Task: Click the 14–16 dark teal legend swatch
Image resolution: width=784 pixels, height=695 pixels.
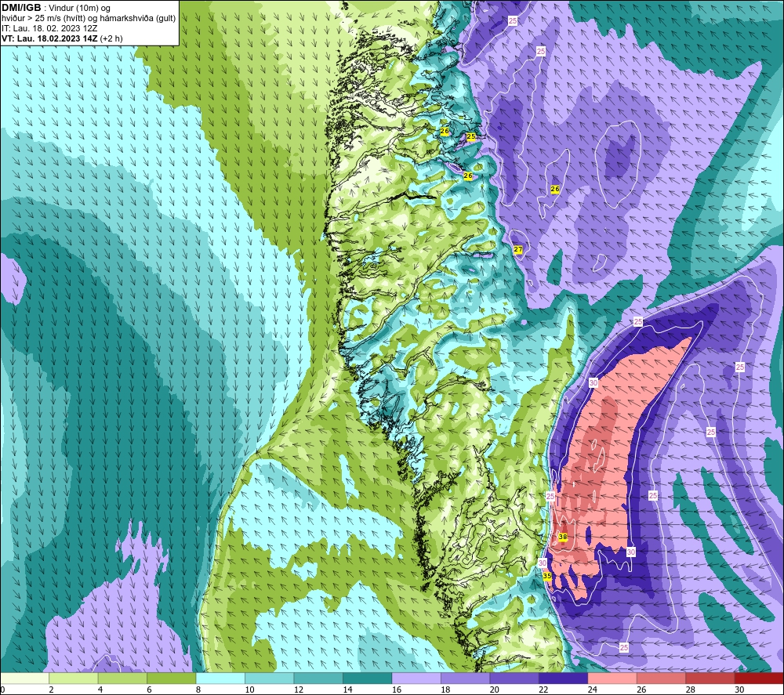Action: click(368, 679)
